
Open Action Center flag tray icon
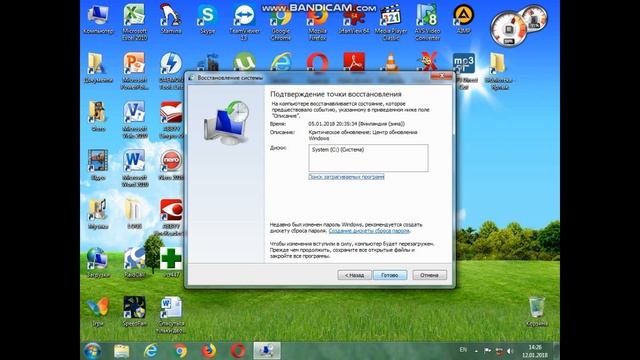(x=487, y=351)
